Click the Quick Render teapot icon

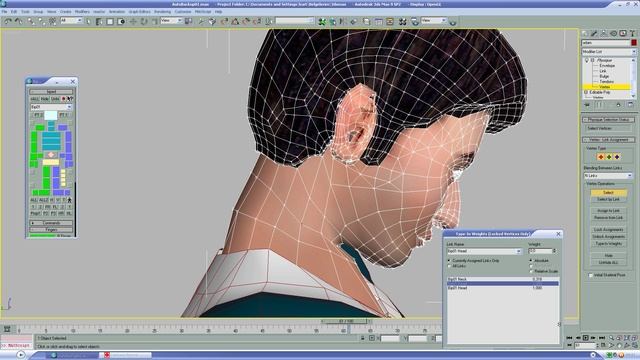[453, 21]
